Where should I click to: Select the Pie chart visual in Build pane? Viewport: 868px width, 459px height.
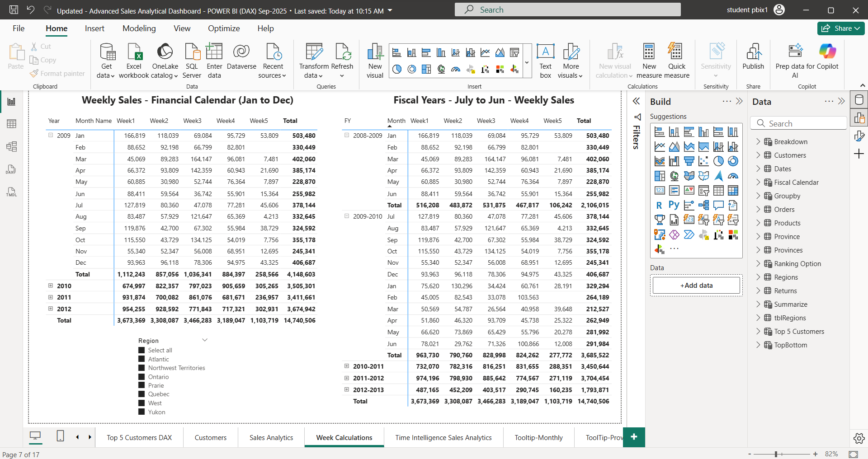click(x=719, y=161)
